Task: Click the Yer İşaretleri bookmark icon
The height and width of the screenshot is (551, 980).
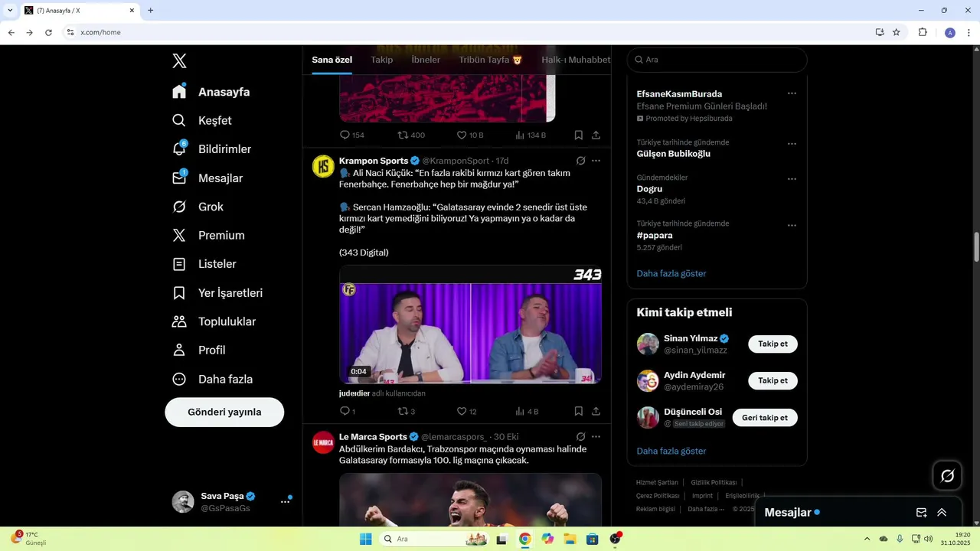Action: coord(179,293)
